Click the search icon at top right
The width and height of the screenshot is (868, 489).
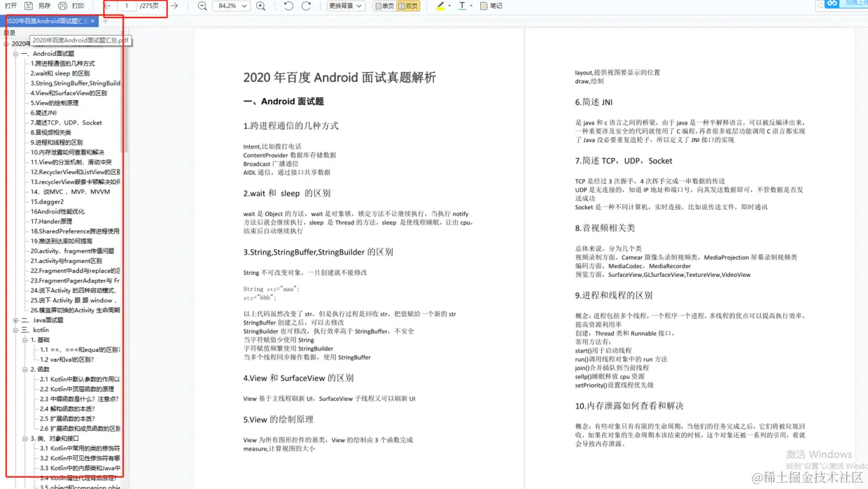[820, 6]
